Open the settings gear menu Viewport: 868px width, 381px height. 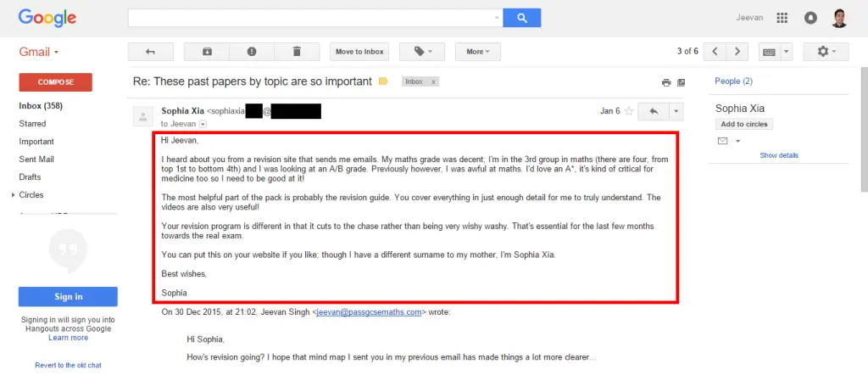point(826,52)
